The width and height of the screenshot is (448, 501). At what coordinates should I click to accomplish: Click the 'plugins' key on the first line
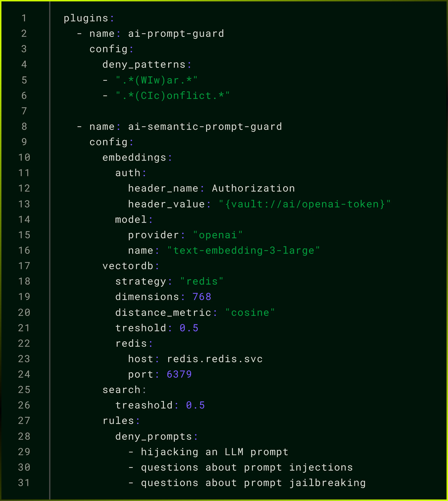(x=86, y=18)
